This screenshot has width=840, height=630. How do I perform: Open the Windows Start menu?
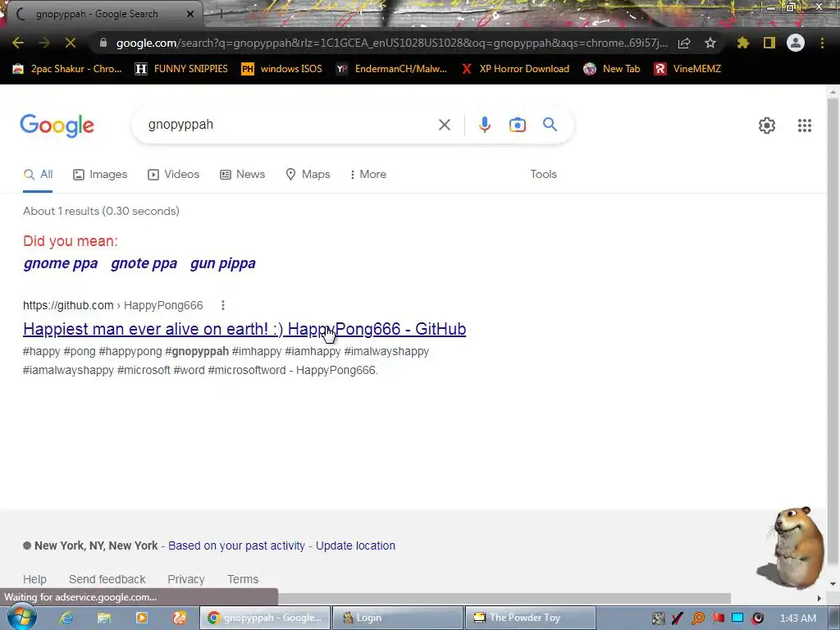(21, 617)
